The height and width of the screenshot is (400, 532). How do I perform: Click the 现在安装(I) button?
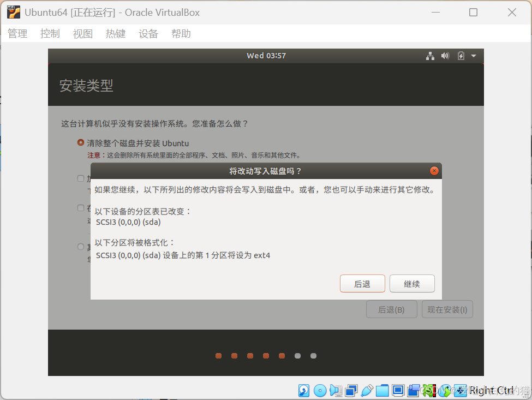(447, 309)
